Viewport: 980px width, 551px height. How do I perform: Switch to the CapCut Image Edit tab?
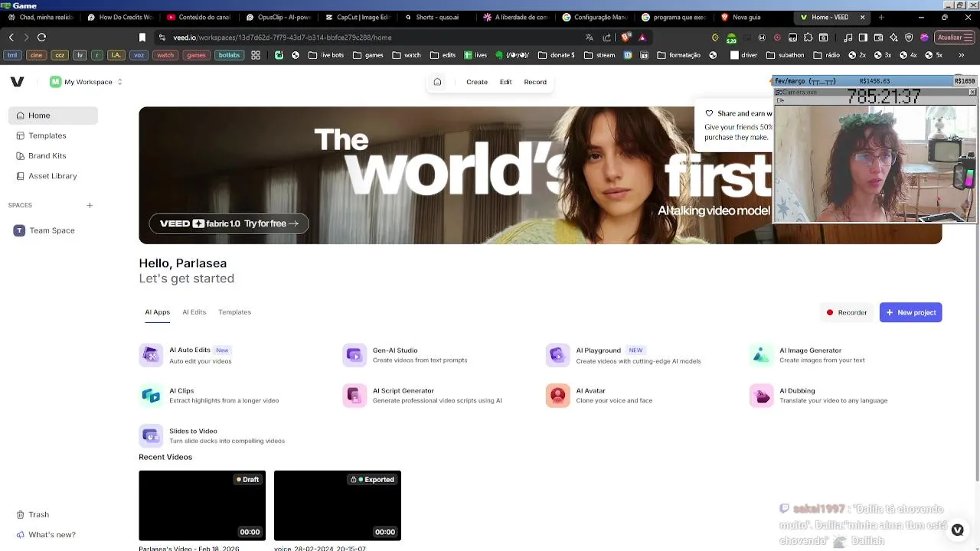[x=358, y=17]
